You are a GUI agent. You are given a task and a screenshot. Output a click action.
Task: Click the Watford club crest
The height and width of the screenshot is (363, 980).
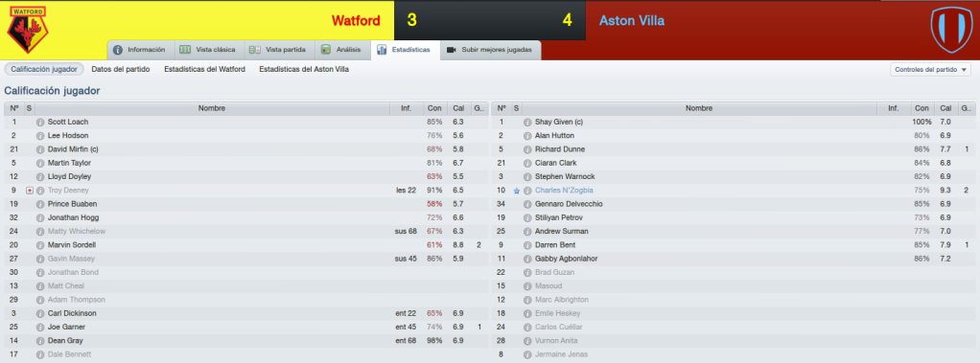[x=28, y=30]
